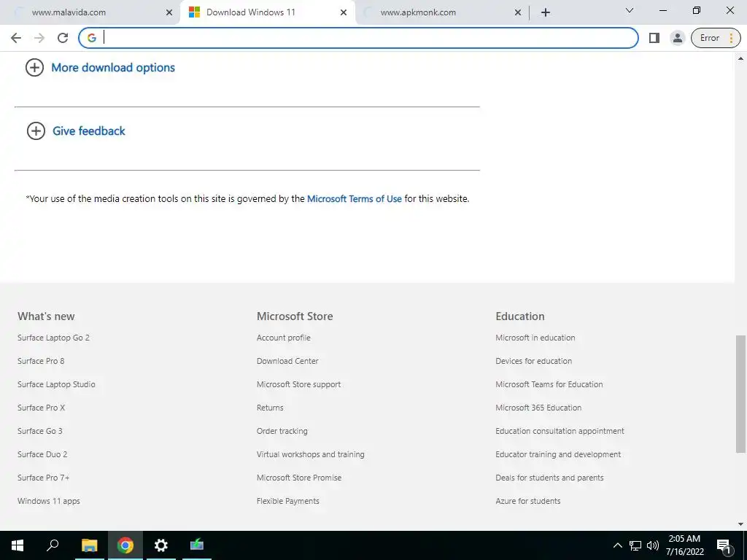This screenshot has width=747, height=560.
Task: Open Download Center link
Action: [287, 361]
